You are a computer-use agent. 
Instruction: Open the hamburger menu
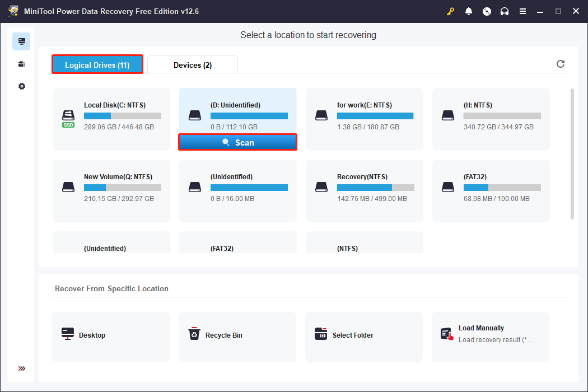[522, 11]
